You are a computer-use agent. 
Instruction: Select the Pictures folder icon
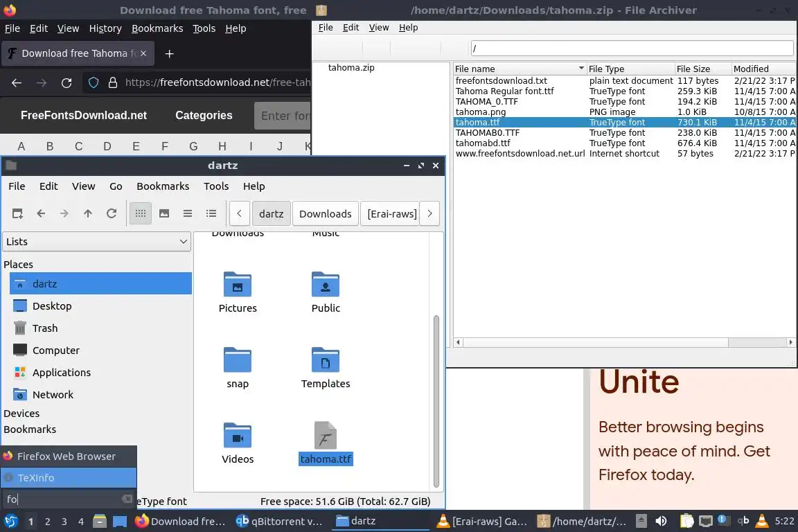click(238, 285)
